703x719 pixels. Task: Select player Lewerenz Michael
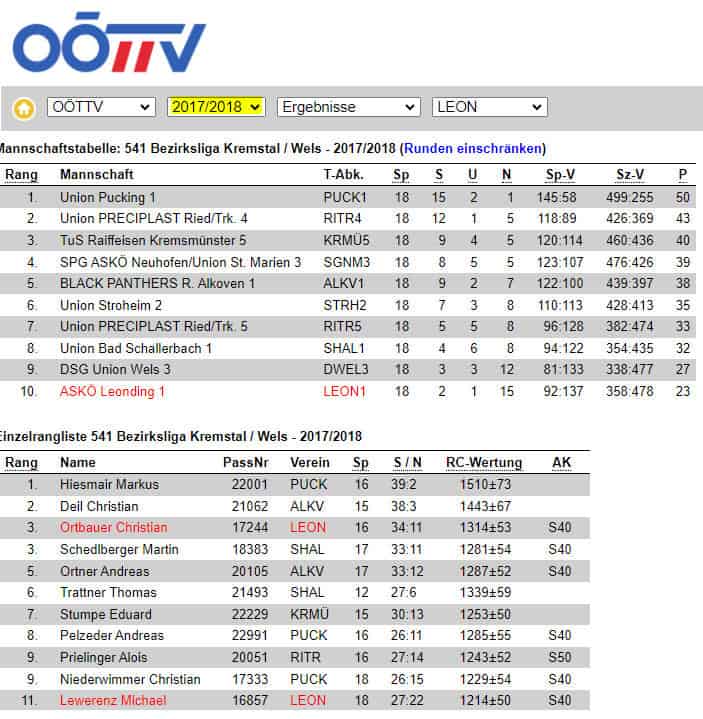113,701
